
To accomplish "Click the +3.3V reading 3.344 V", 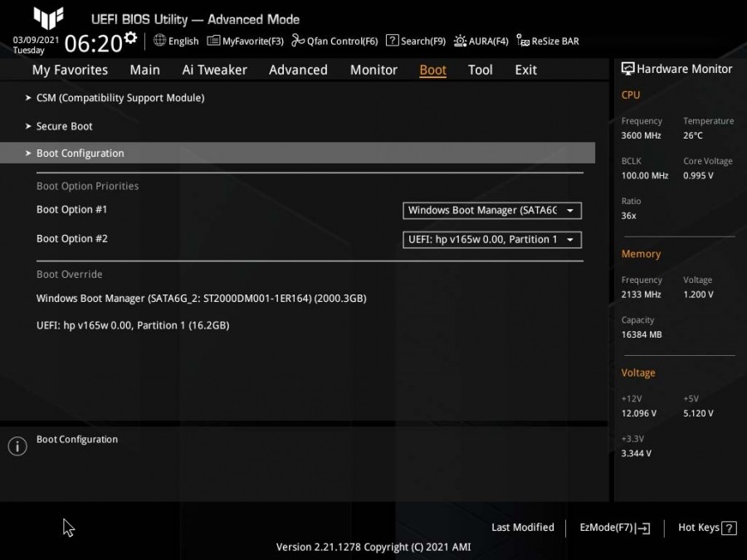I will click(x=636, y=453).
